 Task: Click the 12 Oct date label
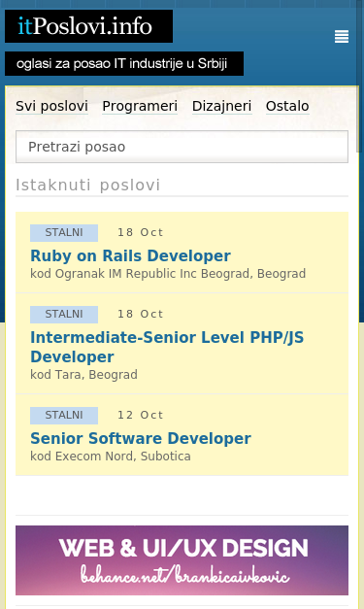[140, 415]
